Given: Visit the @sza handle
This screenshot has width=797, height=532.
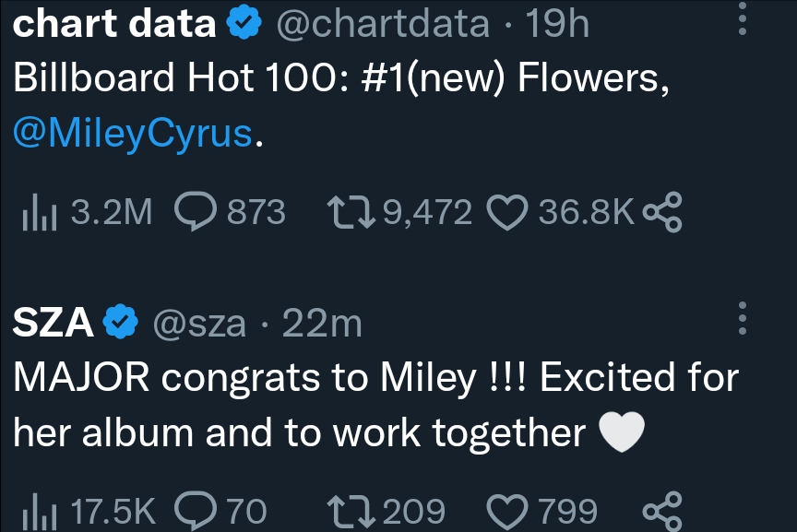Looking at the screenshot, I should (199, 323).
